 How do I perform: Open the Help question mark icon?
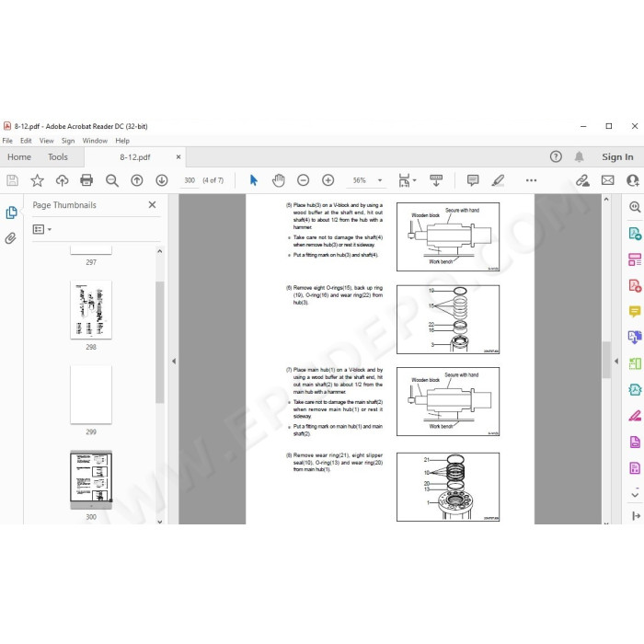pyautogui.click(x=556, y=156)
